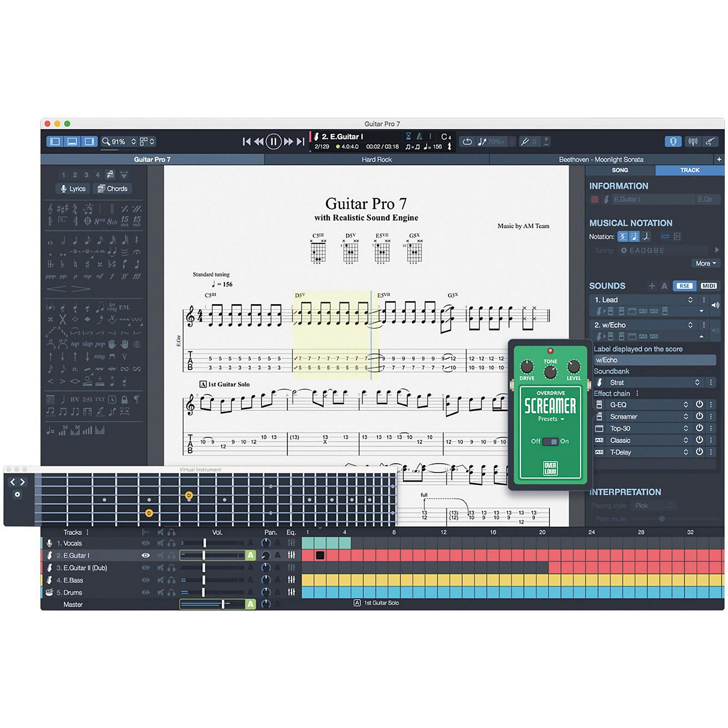Screen dimensions: 728x728
Task: Switch to the SONG tab
Action: (620, 170)
